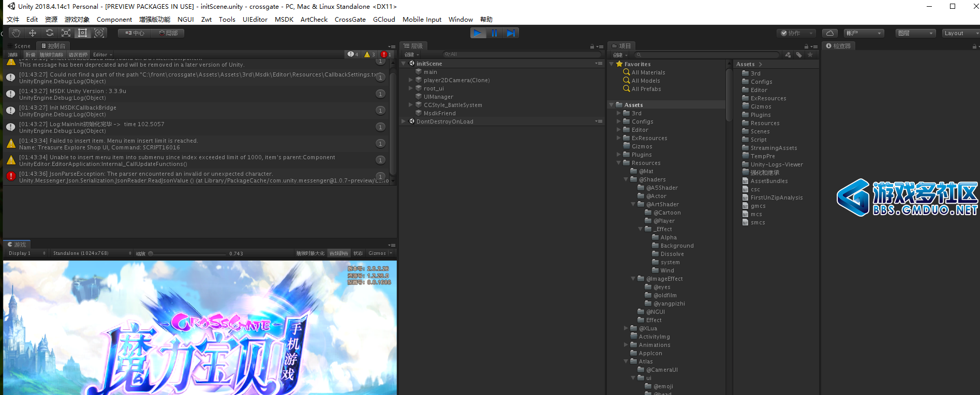Expand CGStyle_BattleSystem object
The height and width of the screenshot is (395, 980).
[x=411, y=105]
